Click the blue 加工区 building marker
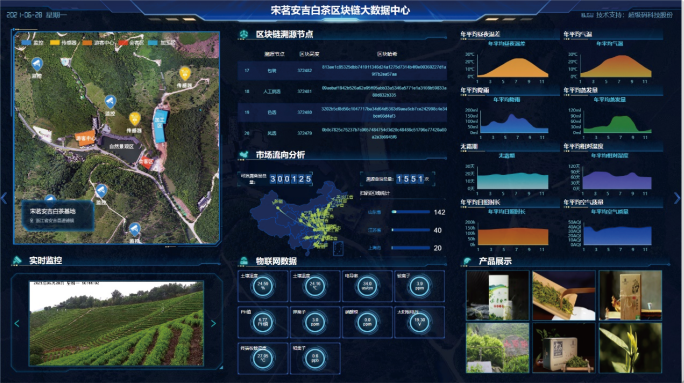 (x=160, y=126)
